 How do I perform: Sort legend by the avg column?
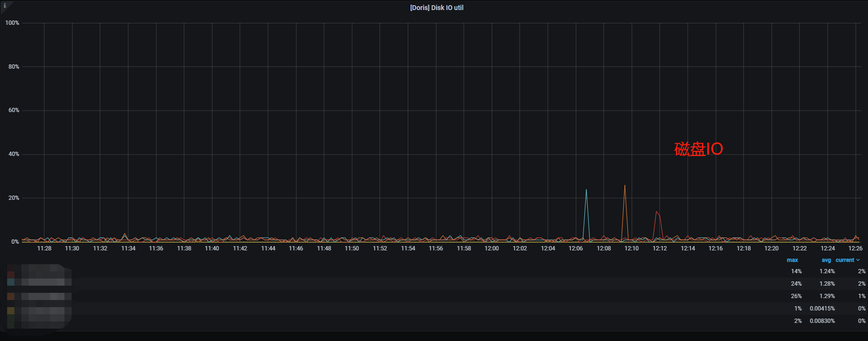click(x=826, y=260)
